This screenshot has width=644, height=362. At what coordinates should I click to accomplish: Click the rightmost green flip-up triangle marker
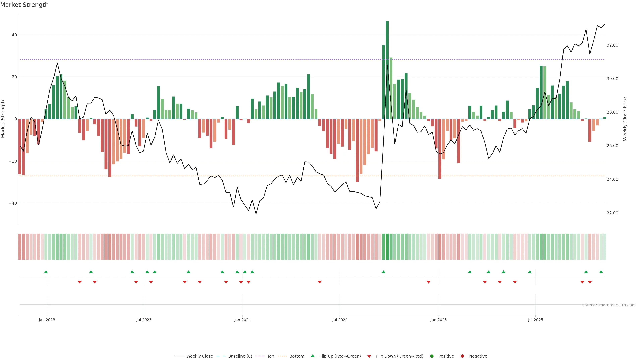click(601, 272)
